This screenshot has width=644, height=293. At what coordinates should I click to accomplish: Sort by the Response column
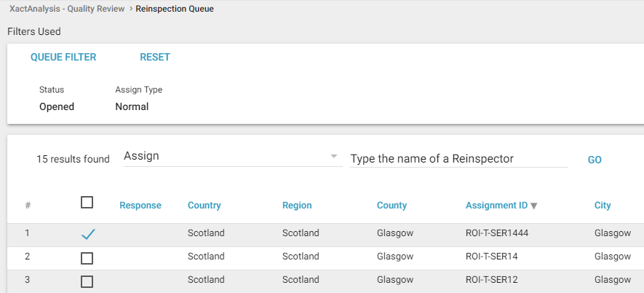click(140, 206)
